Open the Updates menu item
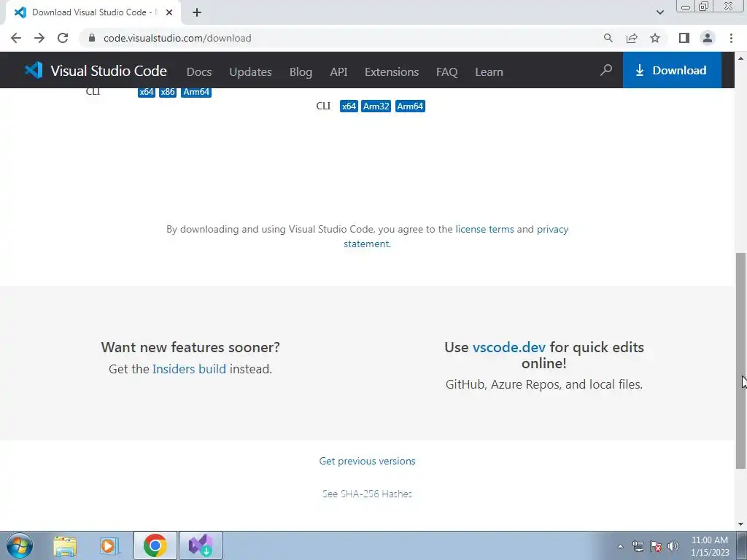Image resolution: width=747 pixels, height=560 pixels. [x=251, y=72]
